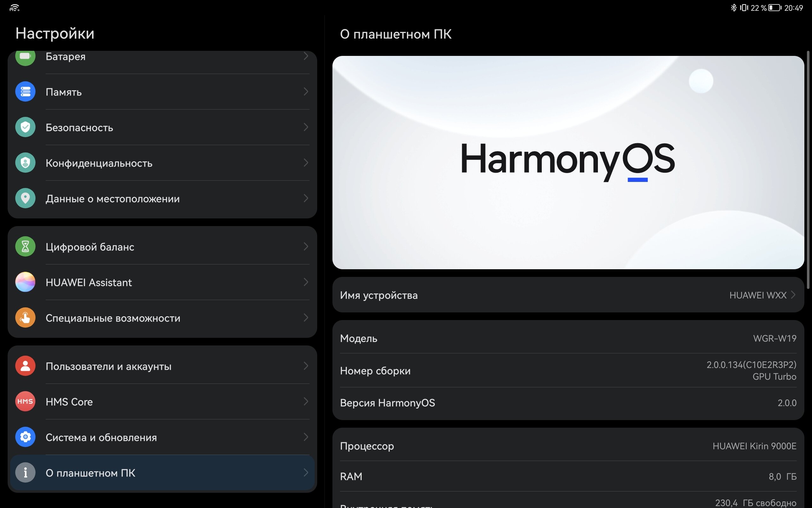Tap the Bluetooth status icon
The image size is (812, 508).
coord(733,8)
